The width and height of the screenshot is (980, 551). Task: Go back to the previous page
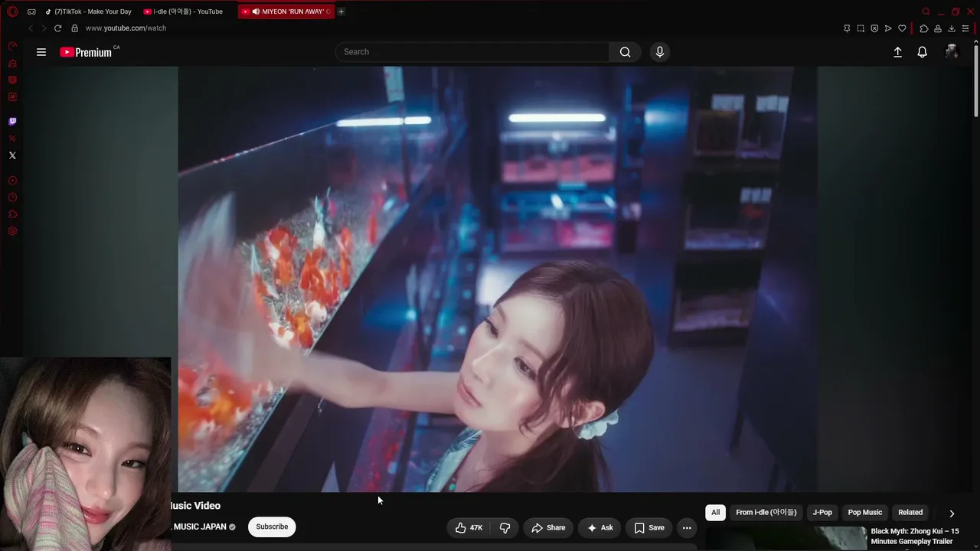pos(31,28)
